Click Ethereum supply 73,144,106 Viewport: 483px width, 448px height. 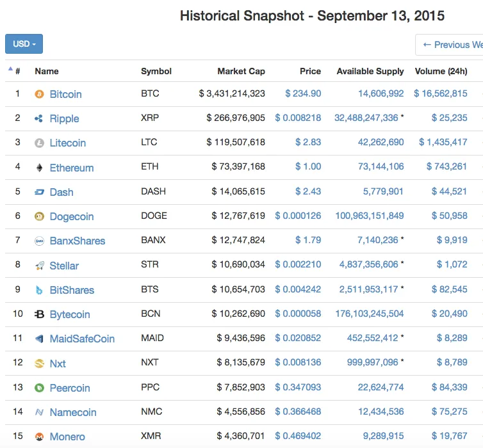point(381,166)
